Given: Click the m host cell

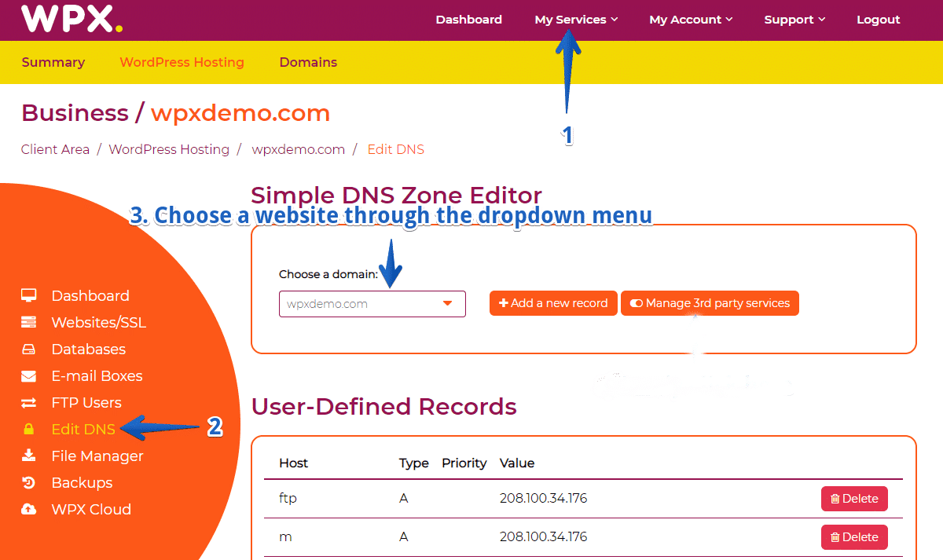Looking at the screenshot, I should click(x=285, y=537).
